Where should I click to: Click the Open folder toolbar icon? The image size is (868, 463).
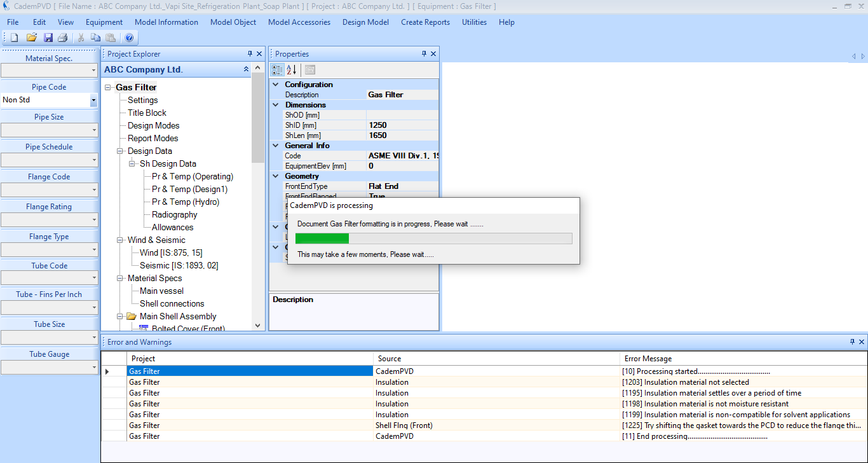tap(31, 38)
